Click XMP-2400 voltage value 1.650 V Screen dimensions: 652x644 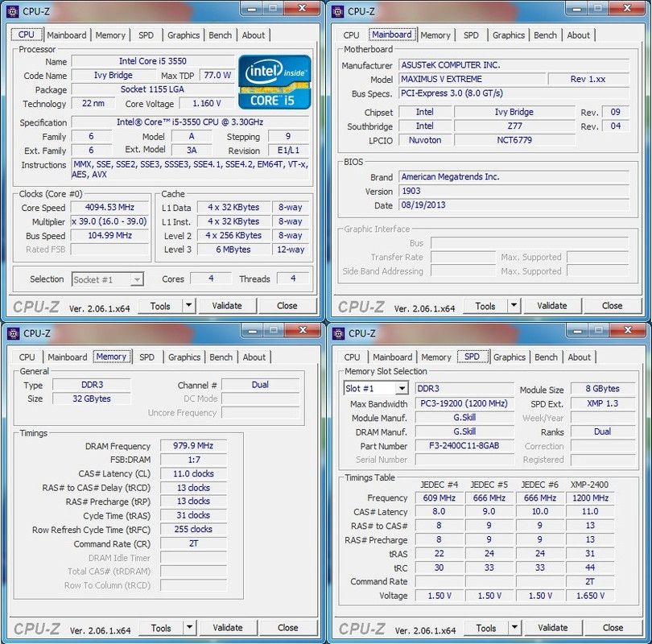590,596
